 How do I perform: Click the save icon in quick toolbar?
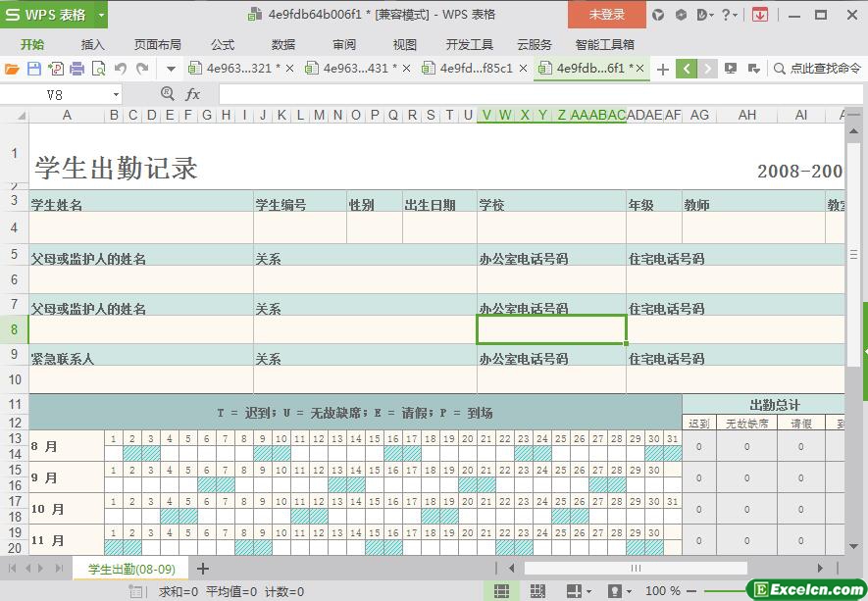pos(33,69)
